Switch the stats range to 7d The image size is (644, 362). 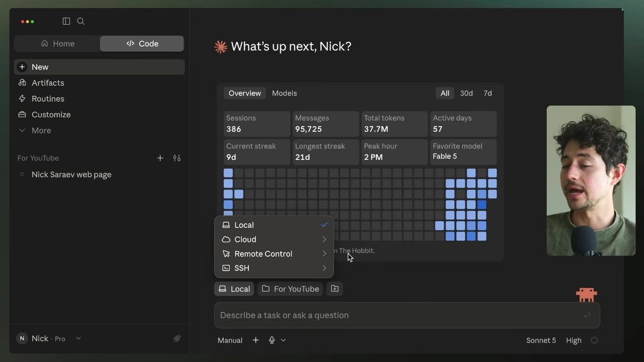(x=488, y=93)
